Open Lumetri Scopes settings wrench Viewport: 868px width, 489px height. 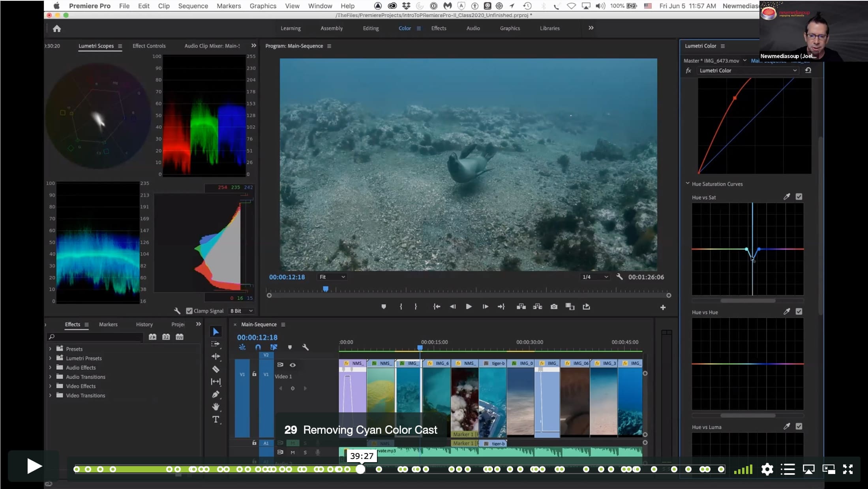point(177,311)
